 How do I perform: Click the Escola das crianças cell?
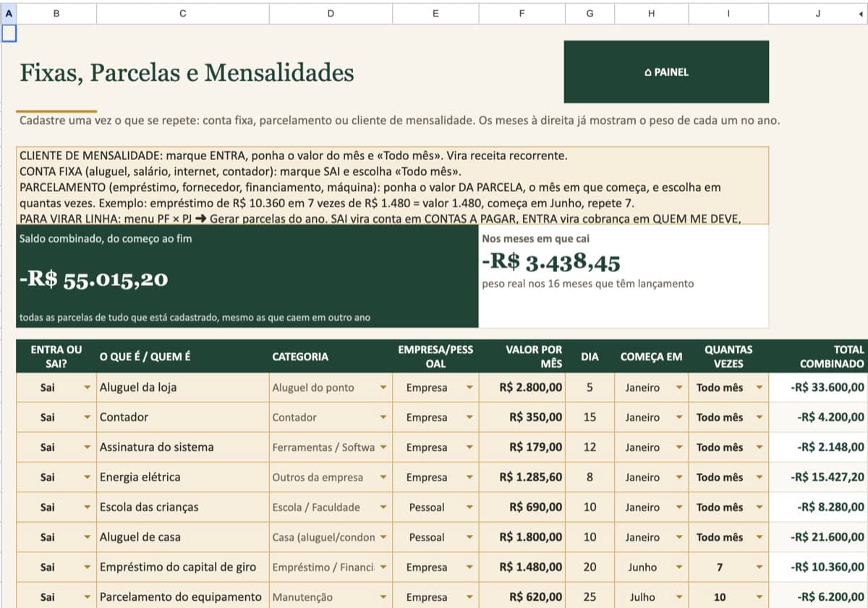[182, 507]
